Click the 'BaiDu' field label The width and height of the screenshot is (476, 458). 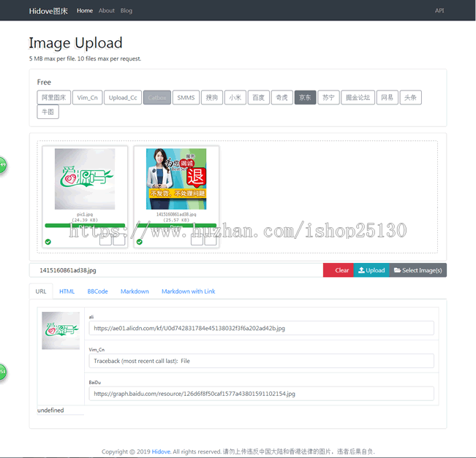[95, 383]
